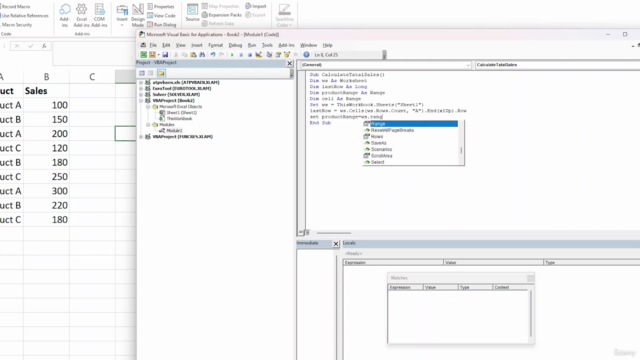This screenshot has width=640, height=360.
Task: Click the formula bar cancel X icon
Action: (17, 46)
